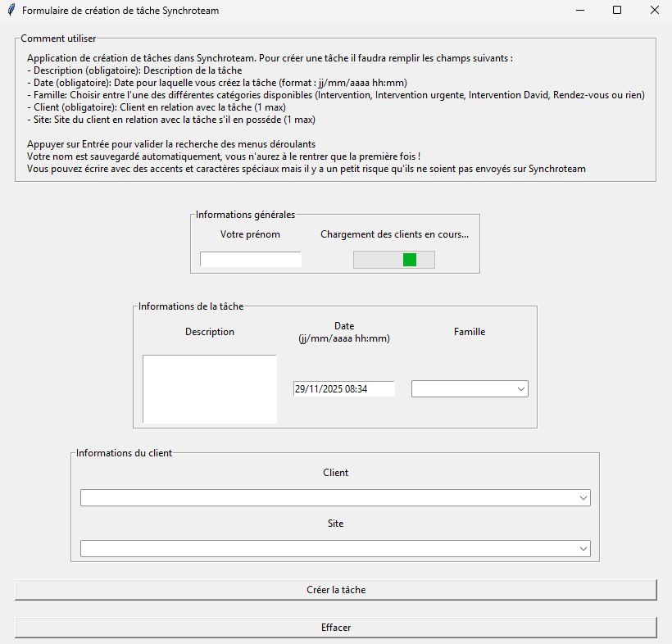The image size is (672, 644).
Task: Click the Comment utiliser frame title
Action: pyautogui.click(x=58, y=39)
